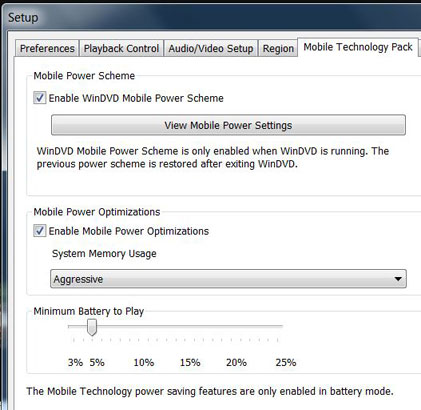Viewport: 421px width, 410px height.
Task: Click the slider track start at 3%
Action: pyautogui.click(x=74, y=327)
